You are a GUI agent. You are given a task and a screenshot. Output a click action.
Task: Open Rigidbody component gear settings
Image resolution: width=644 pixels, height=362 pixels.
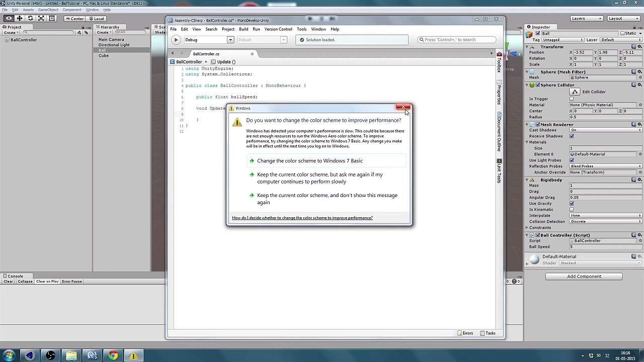coord(639,180)
